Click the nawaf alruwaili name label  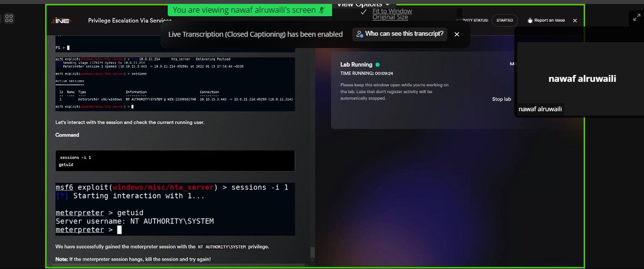tap(540, 110)
